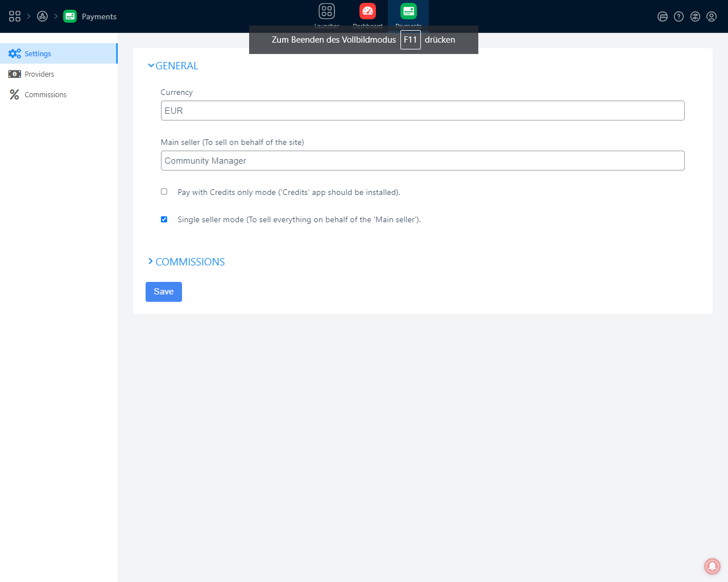The height and width of the screenshot is (582, 728).
Task: Click the Currency input field
Action: pos(422,111)
